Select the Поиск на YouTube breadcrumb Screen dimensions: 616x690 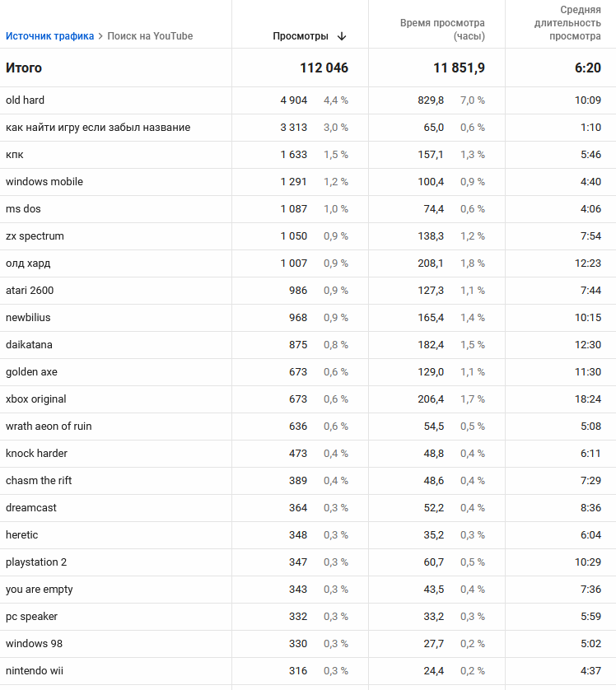(150, 36)
